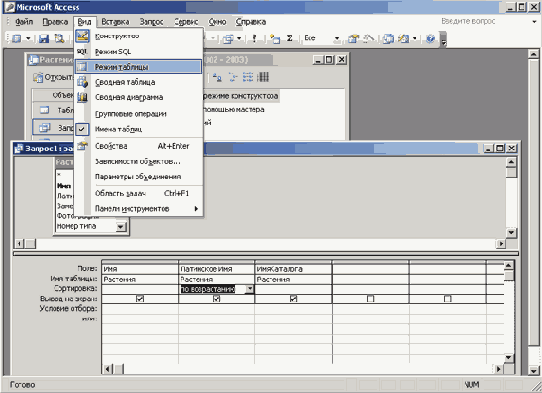Screen dimensions: 542x393
Task: Select Групповые операции menu item
Action: [x=139, y=114]
